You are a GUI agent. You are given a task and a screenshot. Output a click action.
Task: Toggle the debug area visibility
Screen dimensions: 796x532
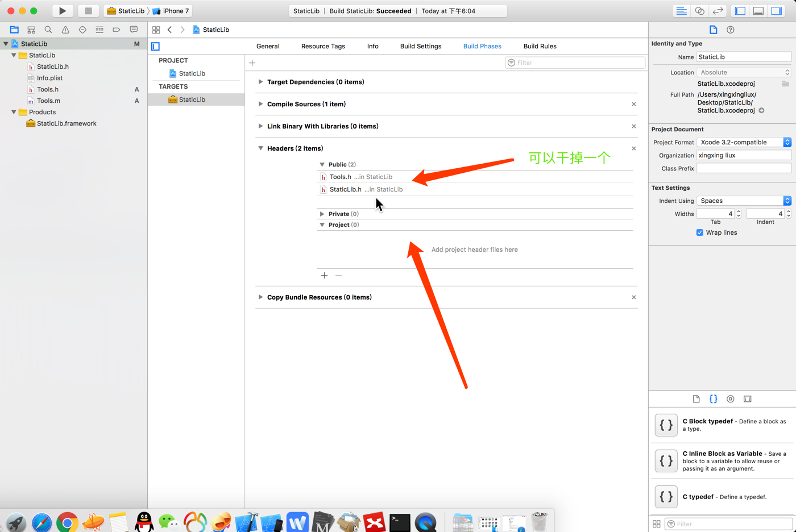(758, 11)
